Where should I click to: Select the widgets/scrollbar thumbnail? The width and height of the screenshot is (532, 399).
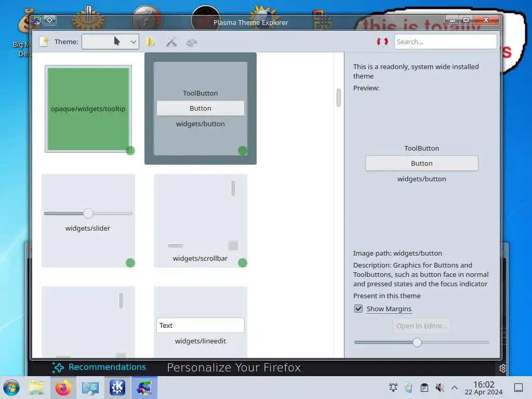201,220
